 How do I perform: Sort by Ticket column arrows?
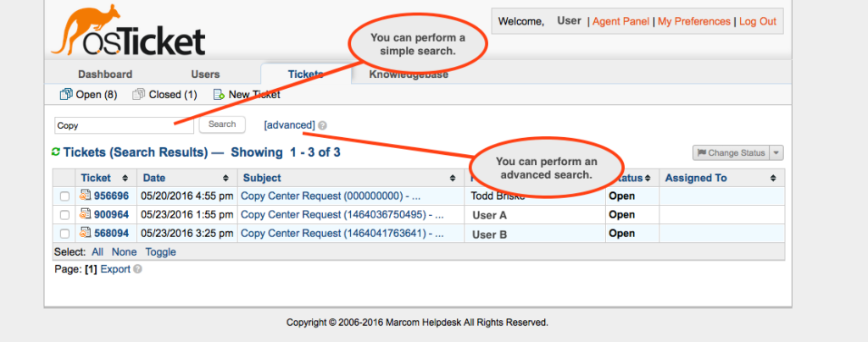tap(125, 179)
